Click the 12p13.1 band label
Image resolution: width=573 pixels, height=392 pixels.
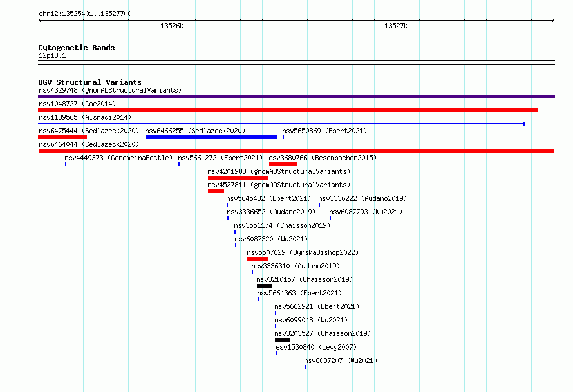click(x=52, y=55)
